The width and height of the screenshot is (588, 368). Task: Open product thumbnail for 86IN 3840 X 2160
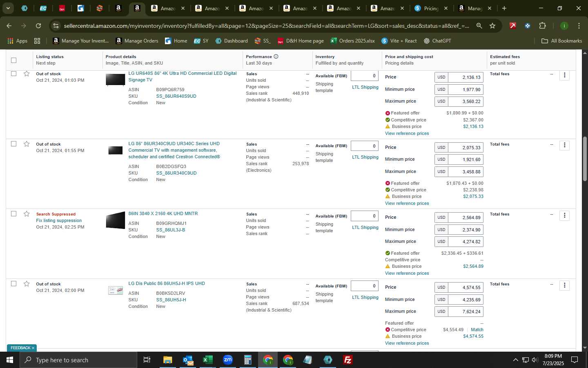tap(116, 220)
